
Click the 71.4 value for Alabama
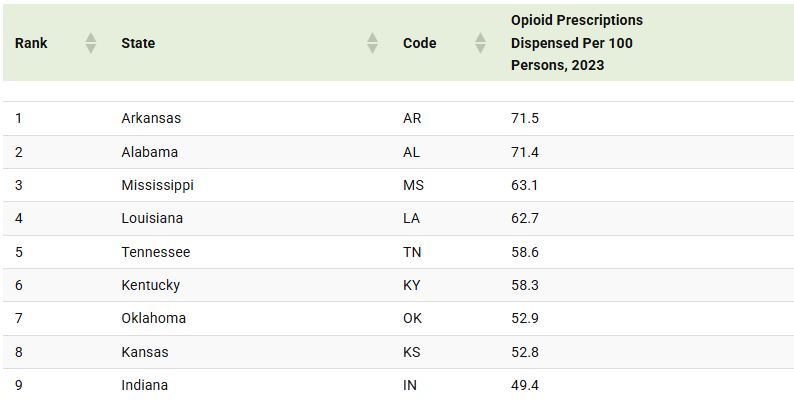pos(525,152)
